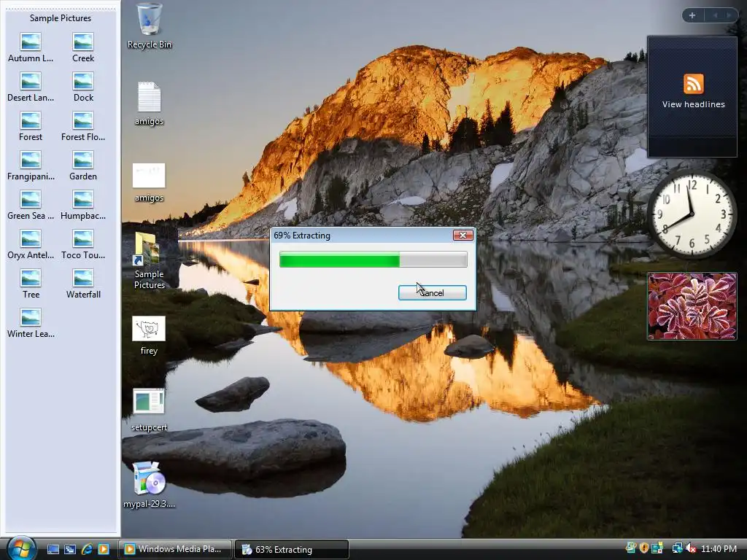
Task: Select the Toco Toucan picture icon
Action: coord(83,245)
